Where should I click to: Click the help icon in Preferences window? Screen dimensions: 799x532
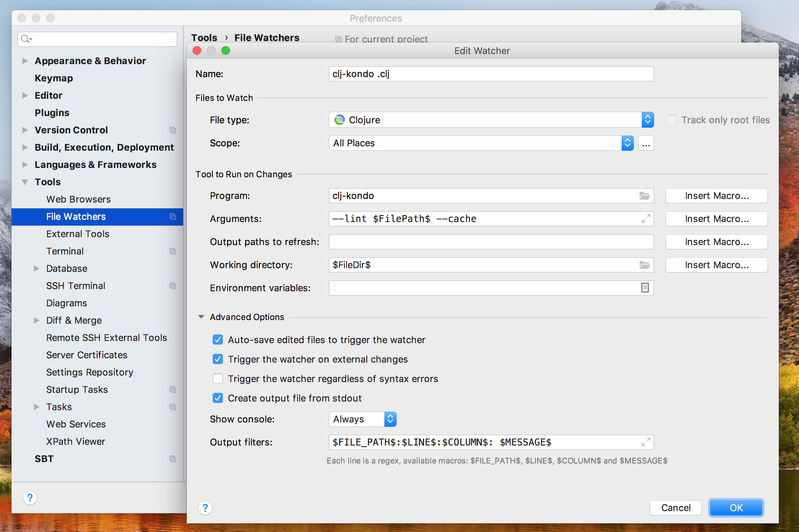coord(30,498)
